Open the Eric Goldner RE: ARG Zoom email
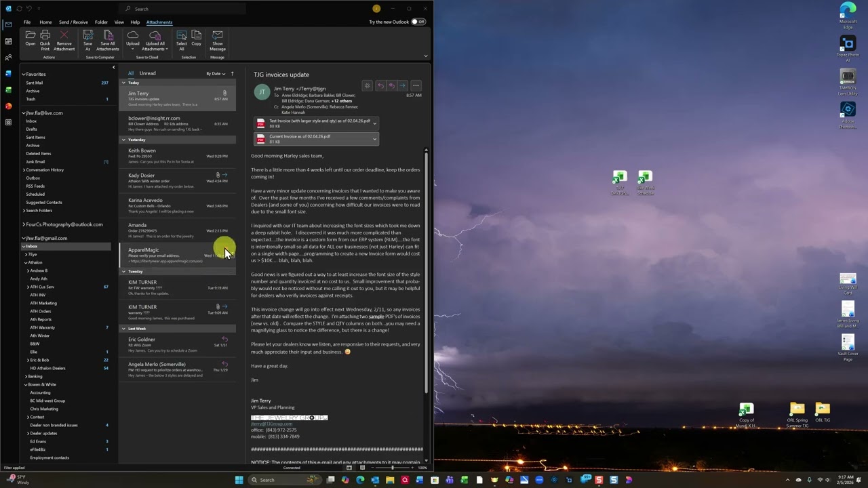 (x=178, y=344)
